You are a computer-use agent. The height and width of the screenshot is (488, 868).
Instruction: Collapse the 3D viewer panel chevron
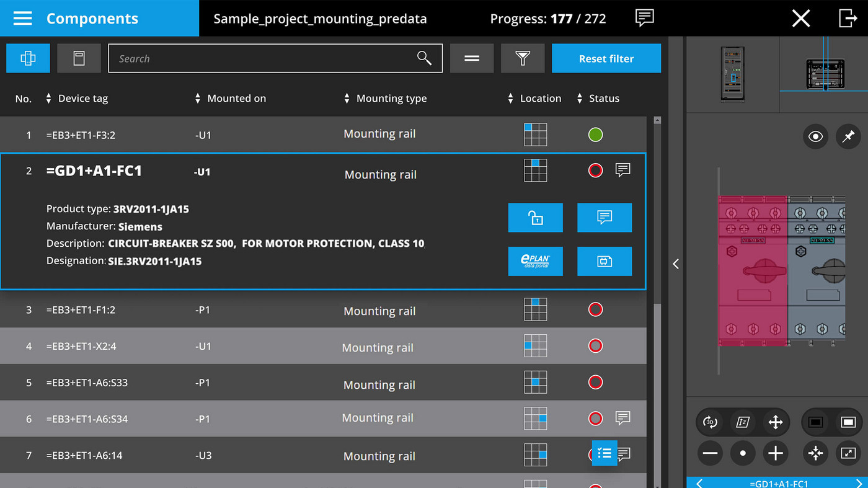click(676, 264)
